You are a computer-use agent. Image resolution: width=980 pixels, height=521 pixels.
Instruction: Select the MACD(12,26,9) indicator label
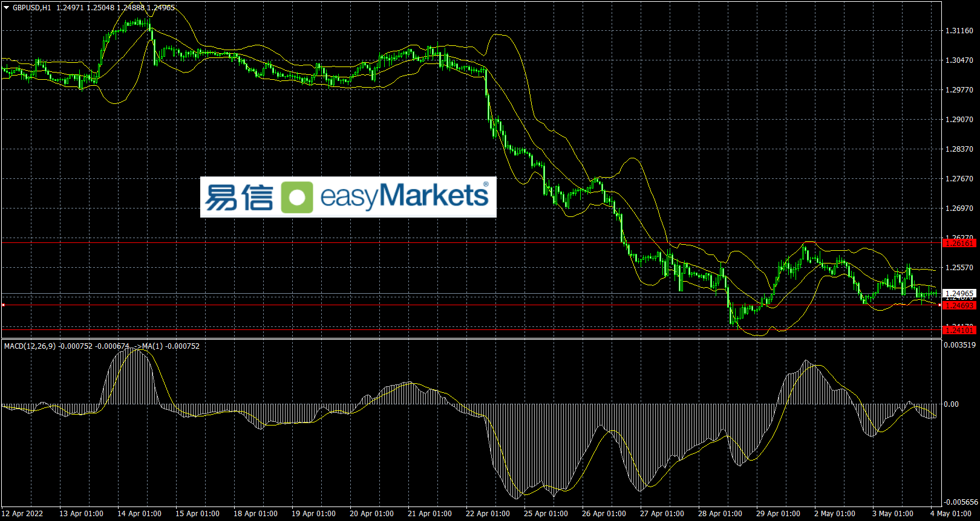coord(30,346)
